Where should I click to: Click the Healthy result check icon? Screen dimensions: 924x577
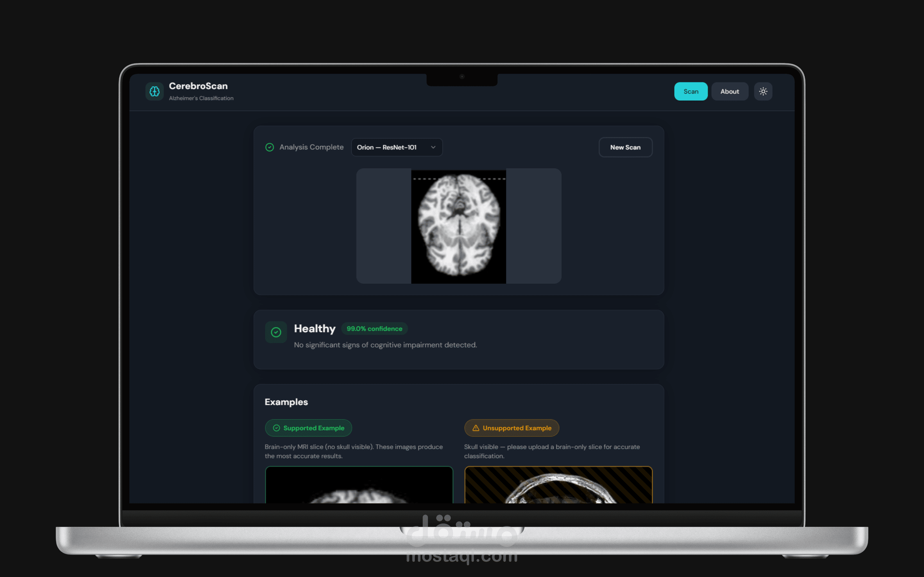point(276,332)
